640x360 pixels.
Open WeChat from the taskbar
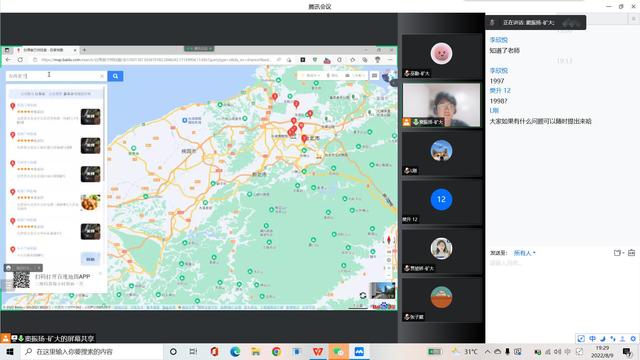point(338,351)
